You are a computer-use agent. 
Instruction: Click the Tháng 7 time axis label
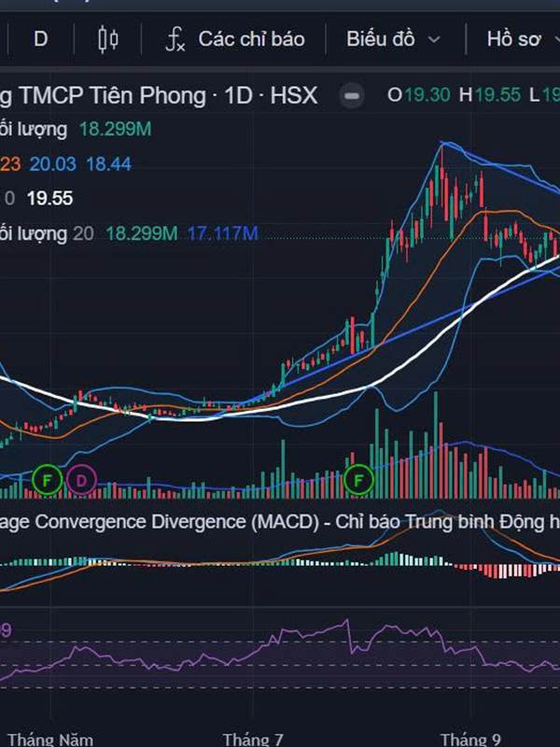point(253,740)
